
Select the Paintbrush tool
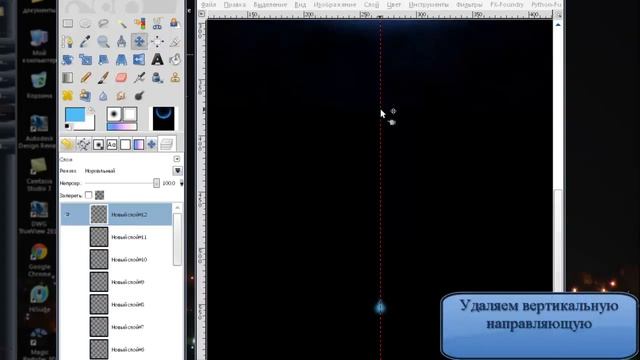coord(103,78)
